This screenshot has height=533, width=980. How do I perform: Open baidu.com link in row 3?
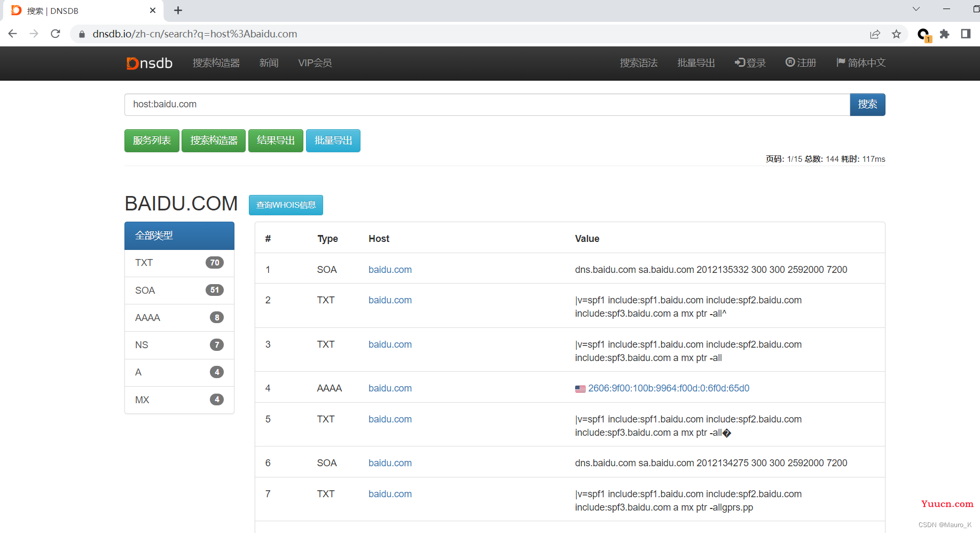[390, 344]
